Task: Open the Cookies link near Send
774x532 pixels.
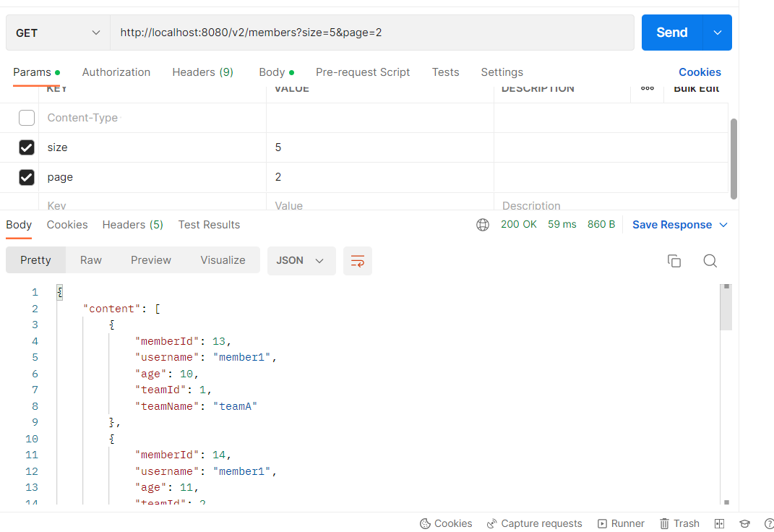Action: pos(700,72)
